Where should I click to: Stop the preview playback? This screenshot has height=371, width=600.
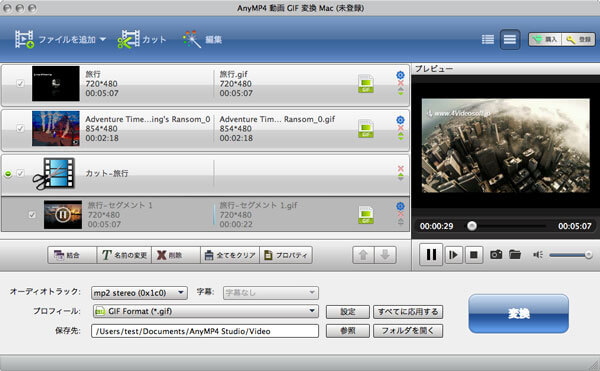click(x=474, y=255)
